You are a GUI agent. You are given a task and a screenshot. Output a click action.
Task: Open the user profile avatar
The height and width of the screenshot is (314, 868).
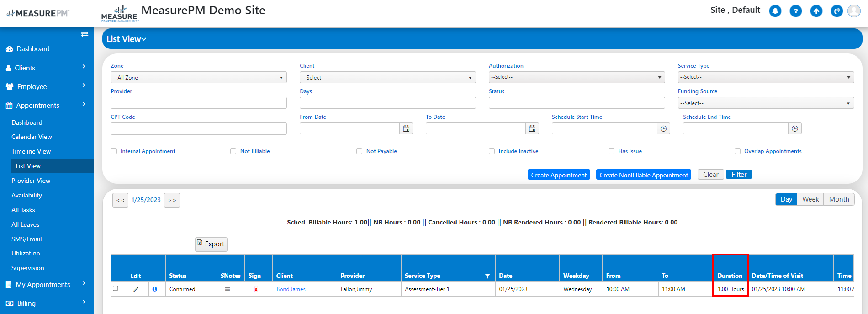(x=854, y=11)
